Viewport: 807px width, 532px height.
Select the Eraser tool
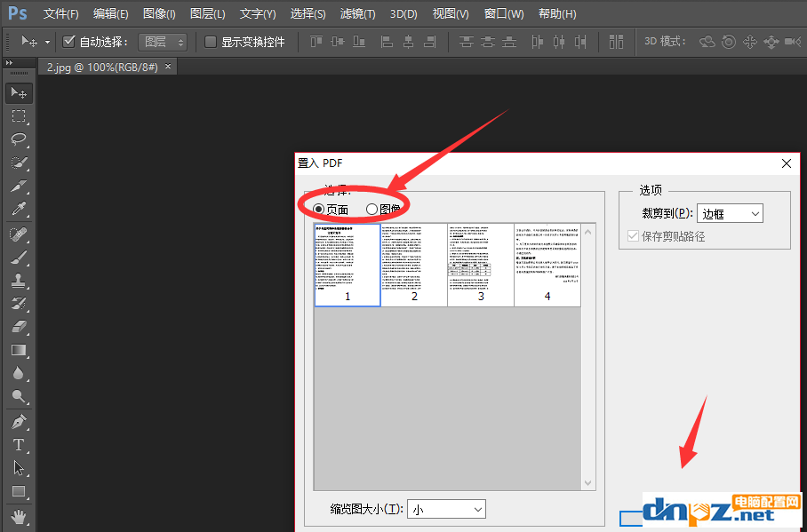coord(19,327)
